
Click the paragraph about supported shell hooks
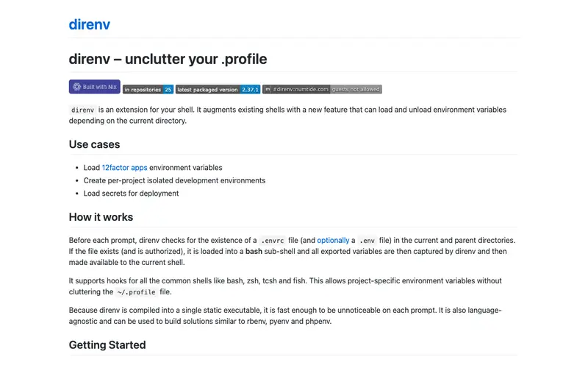coord(285,286)
